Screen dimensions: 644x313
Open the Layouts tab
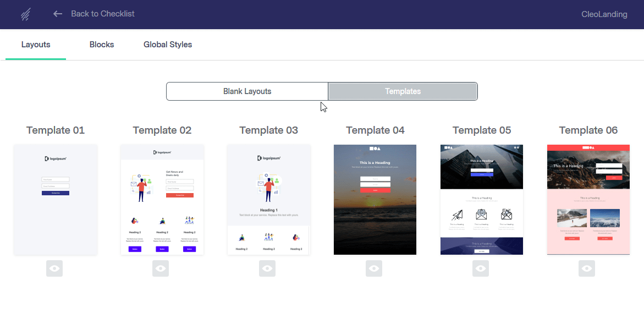(x=36, y=45)
